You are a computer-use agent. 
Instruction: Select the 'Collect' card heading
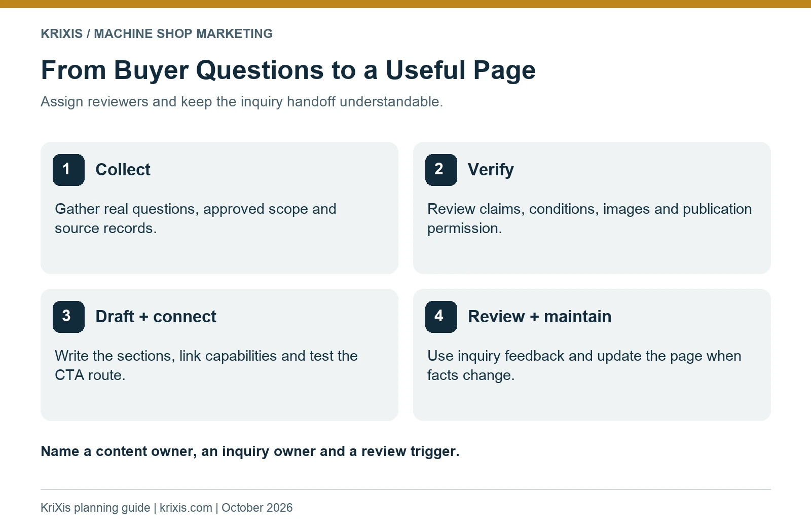coord(123,170)
